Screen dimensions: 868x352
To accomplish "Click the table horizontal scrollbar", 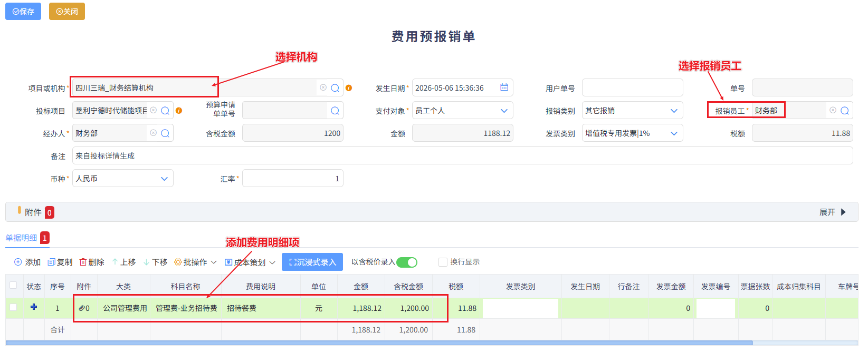I will [379, 343].
